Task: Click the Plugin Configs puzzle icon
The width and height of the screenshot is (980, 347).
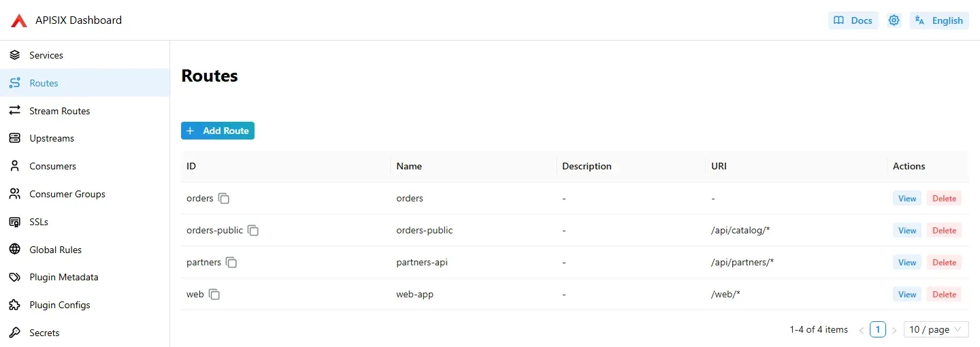Action: click(x=15, y=305)
